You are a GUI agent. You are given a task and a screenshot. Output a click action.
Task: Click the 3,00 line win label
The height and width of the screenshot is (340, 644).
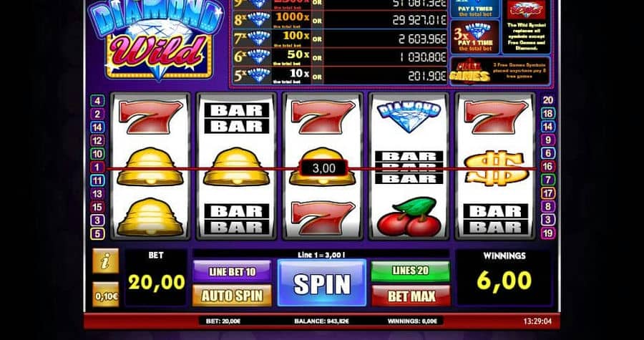pyautogui.click(x=323, y=168)
